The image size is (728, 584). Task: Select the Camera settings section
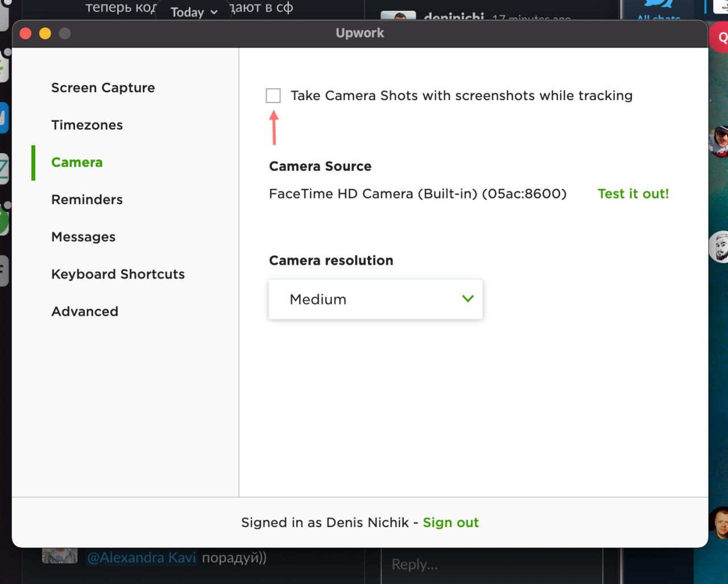(x=77, y=162)
